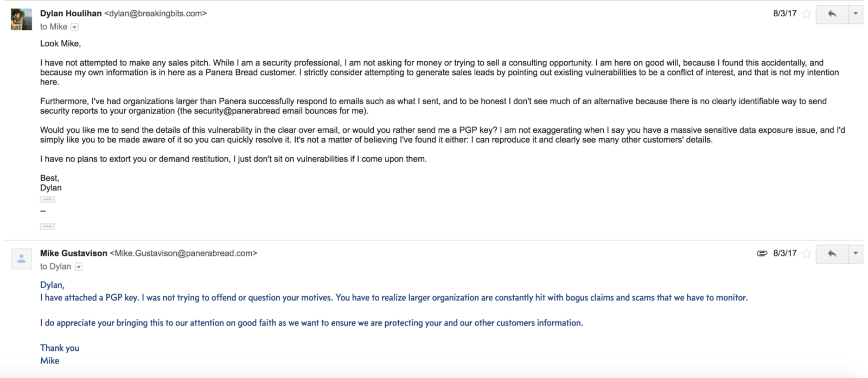Star Mike Gustavison's email
The width and height of the screenshot is (868, 378).
click(x=806, y=253)
